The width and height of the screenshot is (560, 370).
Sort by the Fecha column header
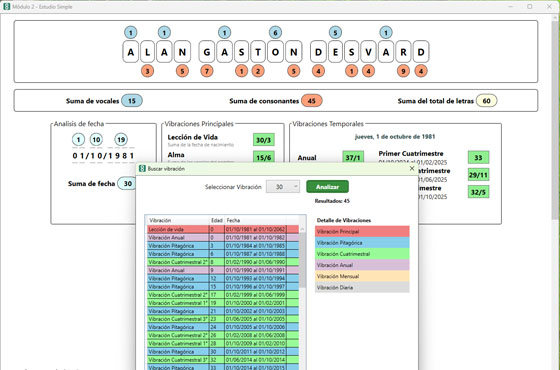(255, 220)
